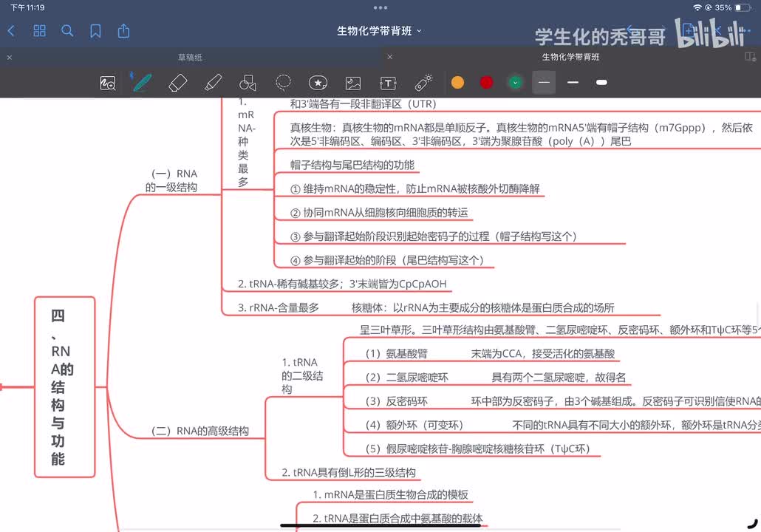Select the 1. tRNA的二级结构 node
Screen dimensions: 761x532
click(302, 375)
